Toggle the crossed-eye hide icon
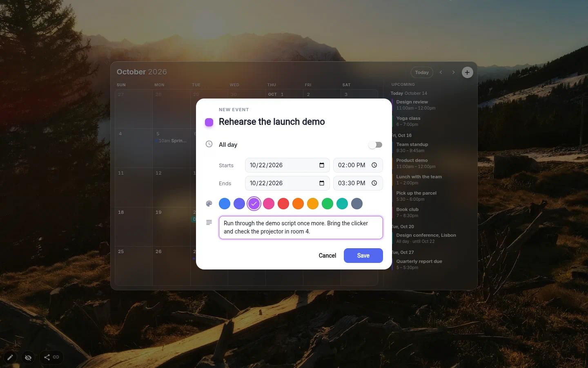Image resolution: width=588 pixels, height=368 pixels. pyautogui.click(x=28, y=357)
